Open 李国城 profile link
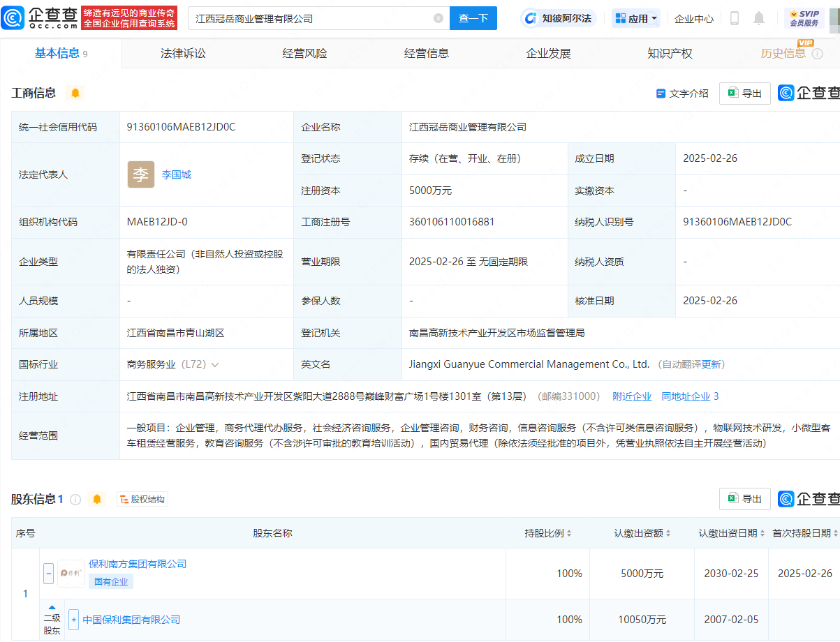This screenshot has height=642, width=840. pyautogui.click(x=177, y=174)
